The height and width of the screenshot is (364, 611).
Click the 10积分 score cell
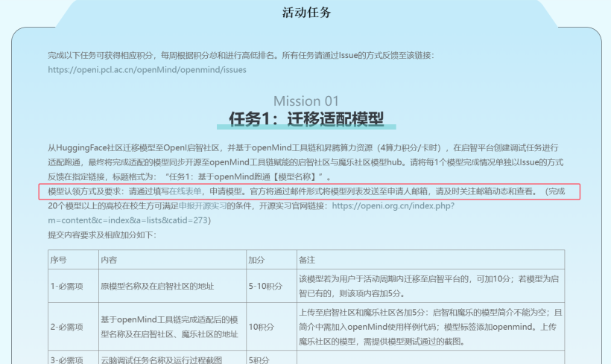coord(271,327)
